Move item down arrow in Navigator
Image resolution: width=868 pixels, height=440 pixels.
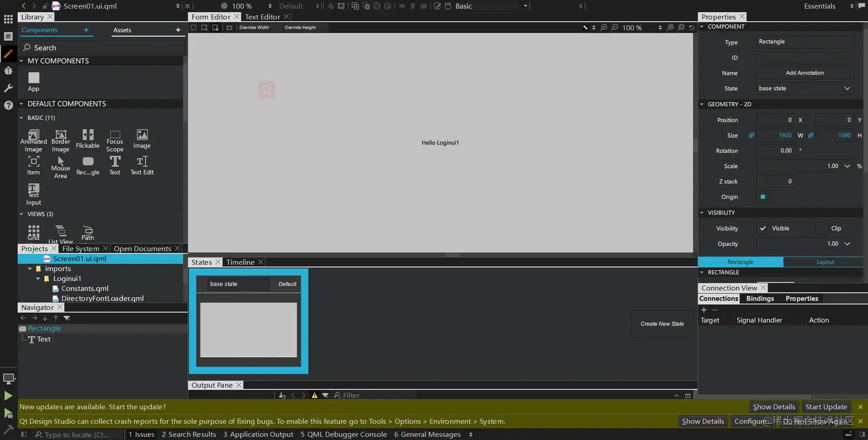[45, 318]
